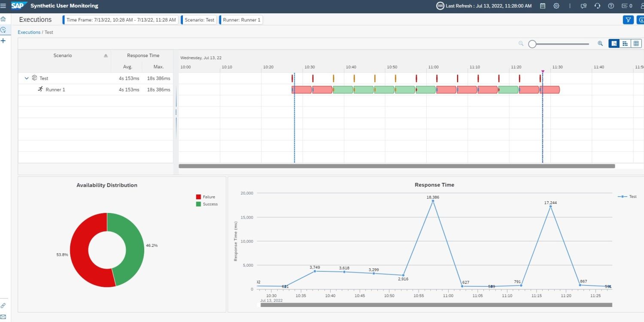Open settings via the gear icon
The height and width of the screenshot is (322, 644).
coord(556,6)
